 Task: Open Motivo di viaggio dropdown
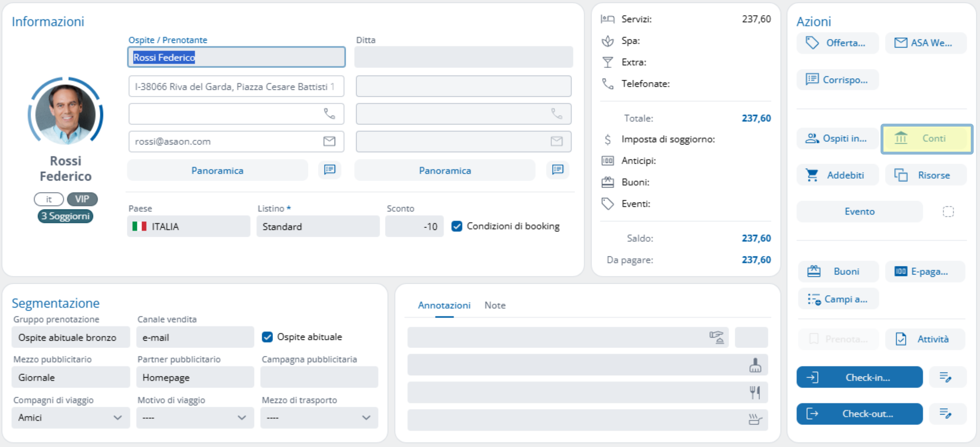tap(241, 417)
